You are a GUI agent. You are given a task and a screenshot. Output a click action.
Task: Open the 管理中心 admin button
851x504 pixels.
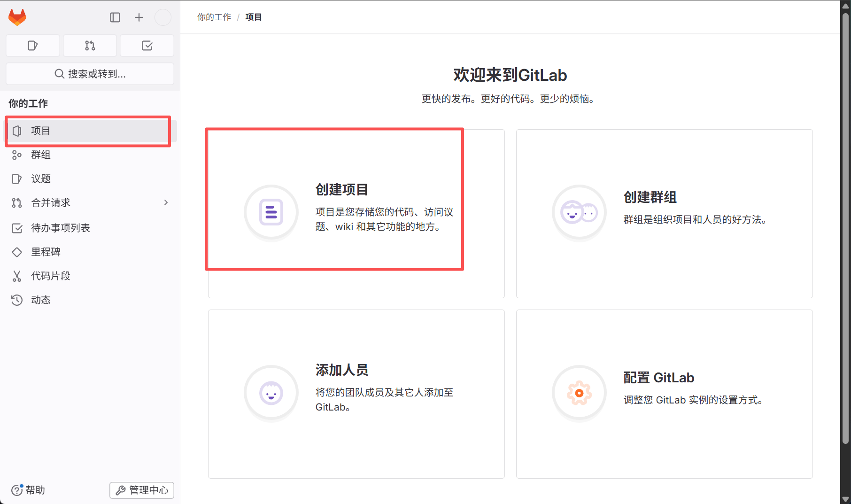pos(142,490)
